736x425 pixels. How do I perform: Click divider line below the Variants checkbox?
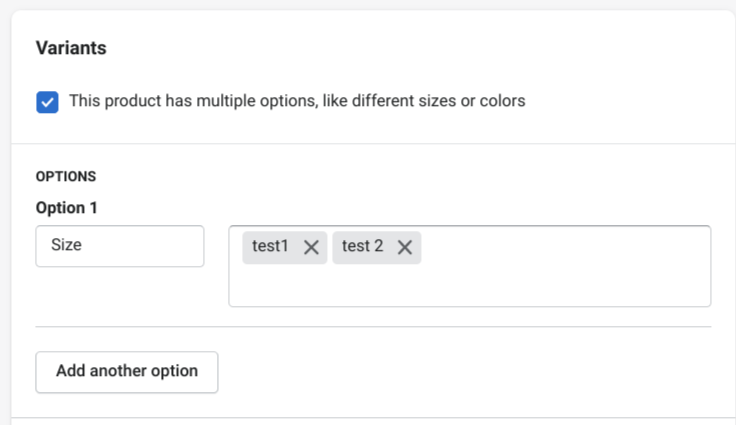(373, 144)
